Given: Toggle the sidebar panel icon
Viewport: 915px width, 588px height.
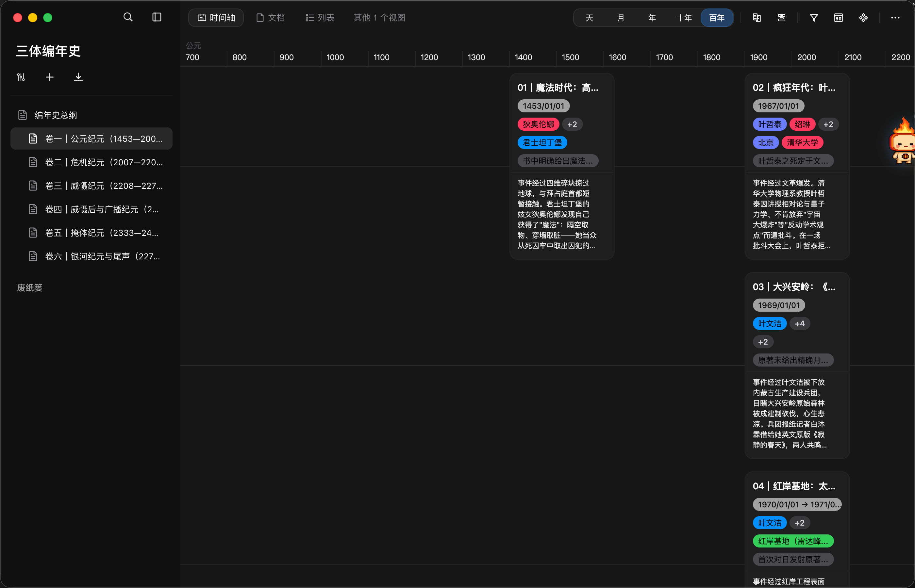Looking at the screenshot, I should click(157, 17).
